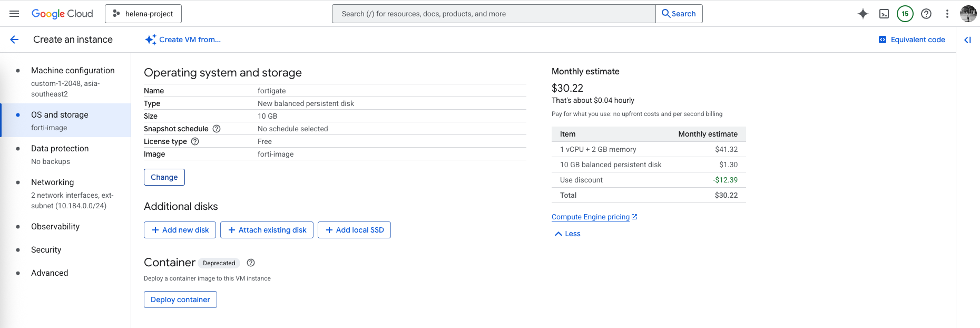Collapse estimate details with Less
Viewport: 980px width, 328px height.
567,234
